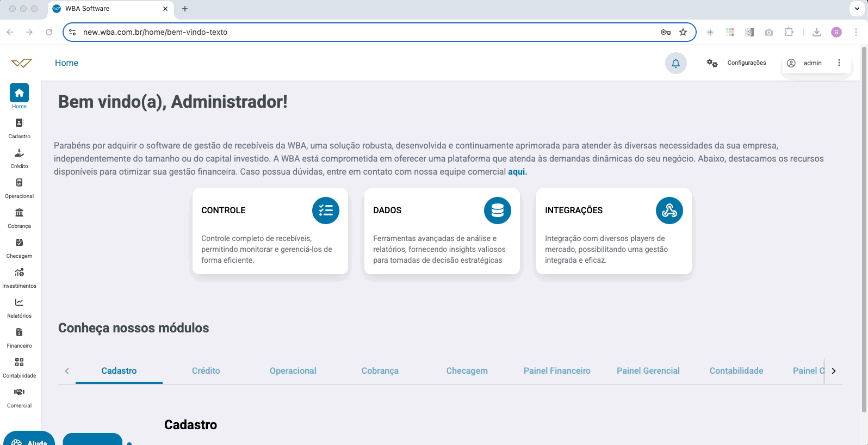Open the admin user kebab menu
This screenshot has height=445, width=868.
(x=839, y=63)
